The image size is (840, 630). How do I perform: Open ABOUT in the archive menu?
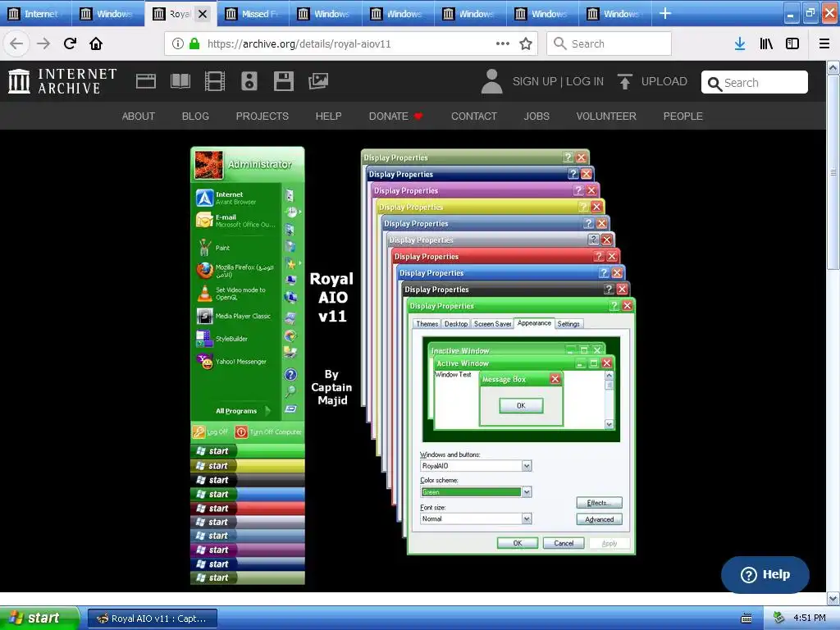point(138,116)
